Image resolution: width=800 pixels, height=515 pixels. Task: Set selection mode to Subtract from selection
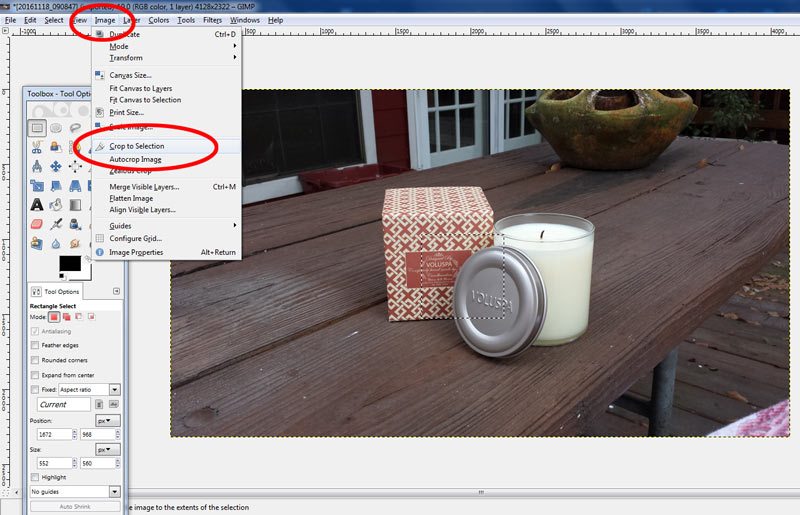click(x=79, y=317)
